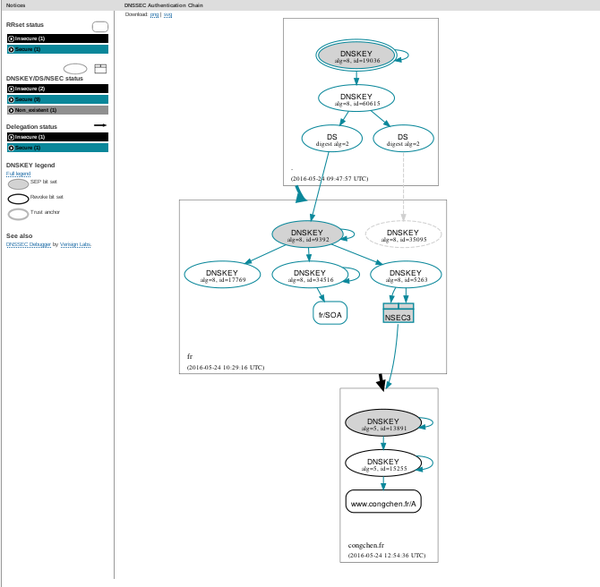Click the NSEC3 record box
The width and height of the screenshot is (600, 587).
(398, 313)
